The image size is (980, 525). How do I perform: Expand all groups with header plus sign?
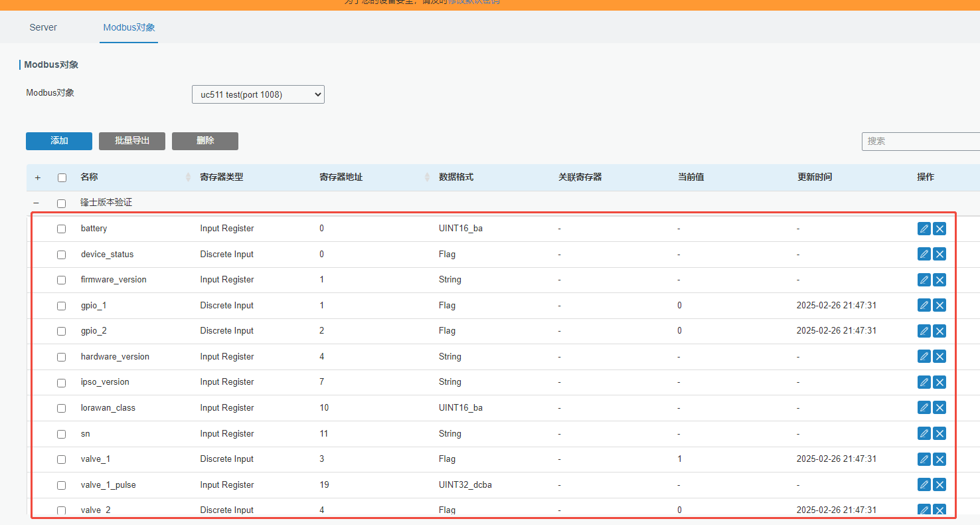point(37,177)
